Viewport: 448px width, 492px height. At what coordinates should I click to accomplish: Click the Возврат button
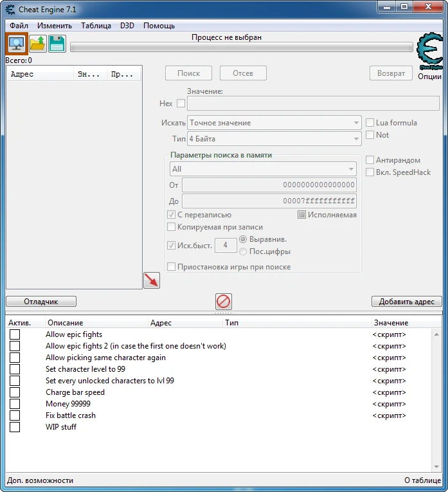pyautogui.click(x=391, y=73)
